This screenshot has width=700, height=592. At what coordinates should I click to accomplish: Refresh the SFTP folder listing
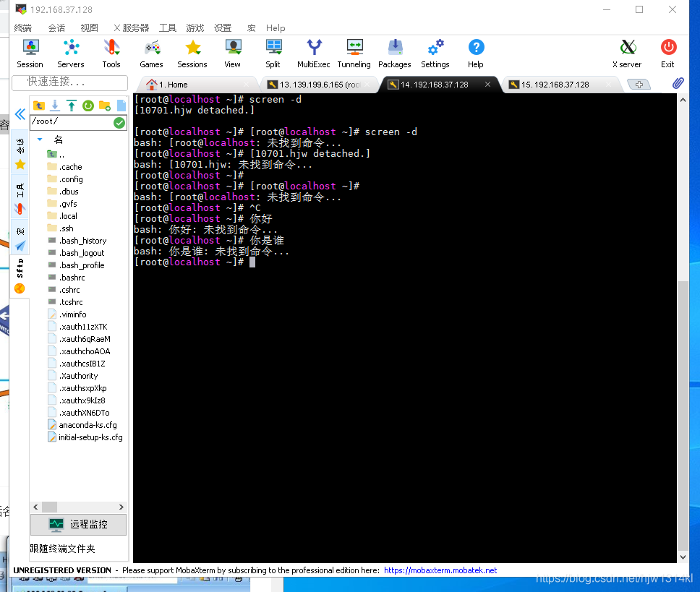click(88, 106)
